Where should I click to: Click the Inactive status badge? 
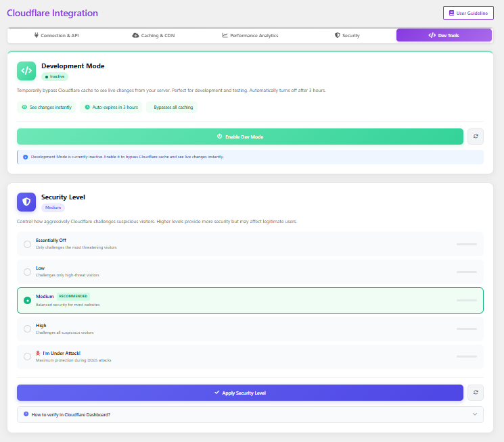click(x=55, y=76)
